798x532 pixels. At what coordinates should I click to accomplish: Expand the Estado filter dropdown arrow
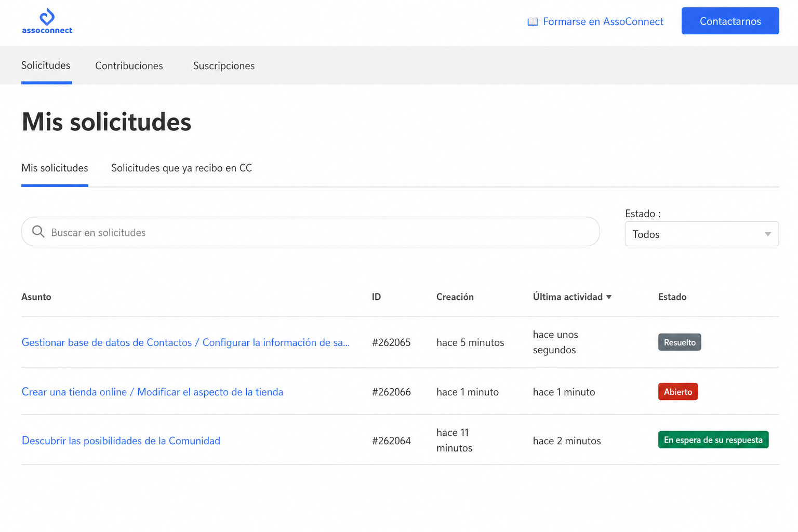[767, 234]
